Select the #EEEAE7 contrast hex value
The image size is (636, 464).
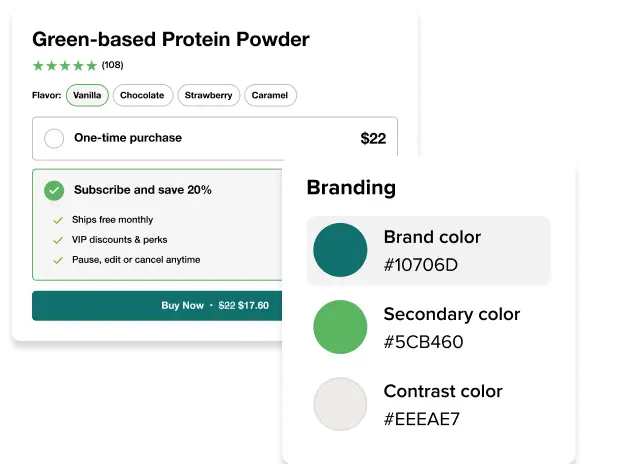(x=422, y=419)
